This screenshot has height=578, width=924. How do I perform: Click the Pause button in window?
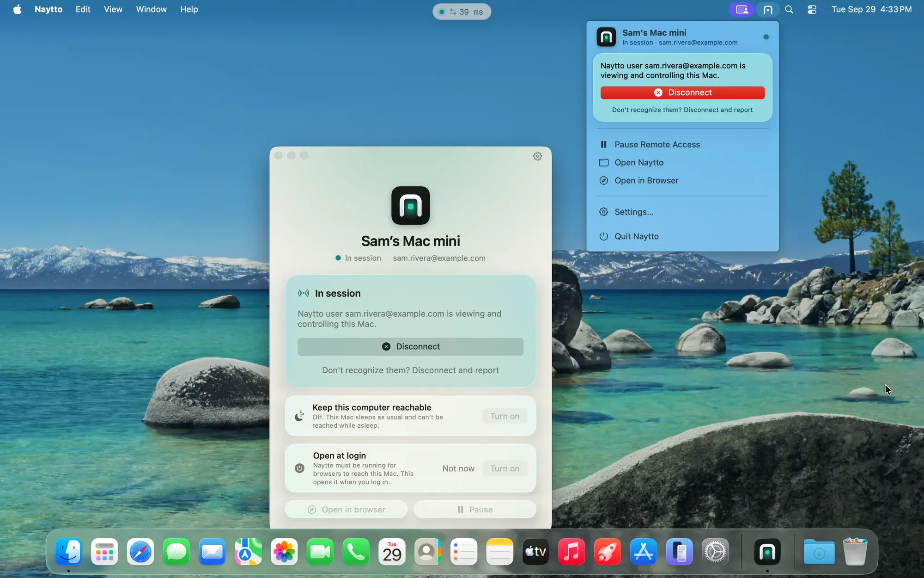click(x=475, y=510)
